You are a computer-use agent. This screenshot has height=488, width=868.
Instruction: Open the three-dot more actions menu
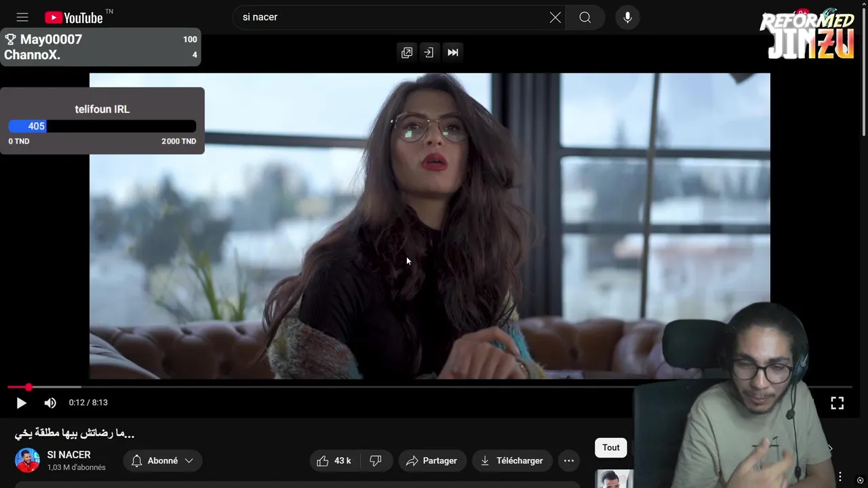tap(569, 461)
